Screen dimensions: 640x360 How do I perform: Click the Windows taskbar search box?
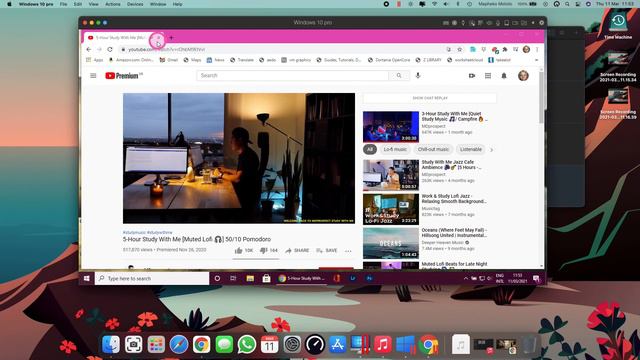[152, 278]
